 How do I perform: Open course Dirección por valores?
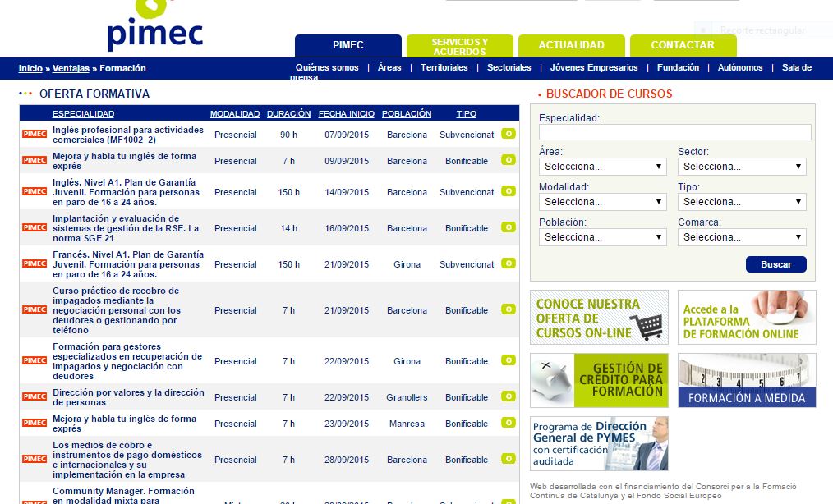(x=128, y=397)
